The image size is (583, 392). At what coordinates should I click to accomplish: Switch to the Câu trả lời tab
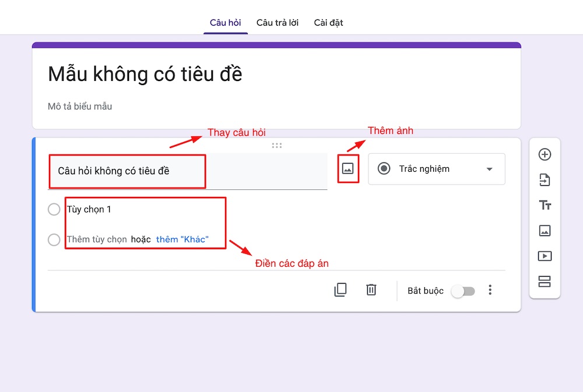coord(278,22)
